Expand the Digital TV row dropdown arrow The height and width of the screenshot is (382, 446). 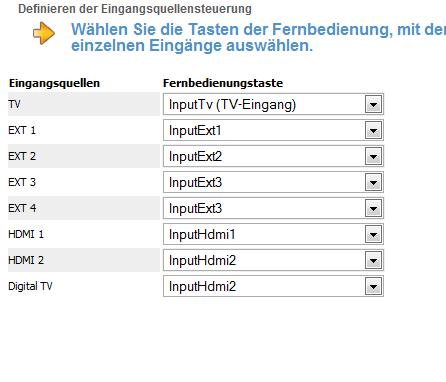click(373, 287)
